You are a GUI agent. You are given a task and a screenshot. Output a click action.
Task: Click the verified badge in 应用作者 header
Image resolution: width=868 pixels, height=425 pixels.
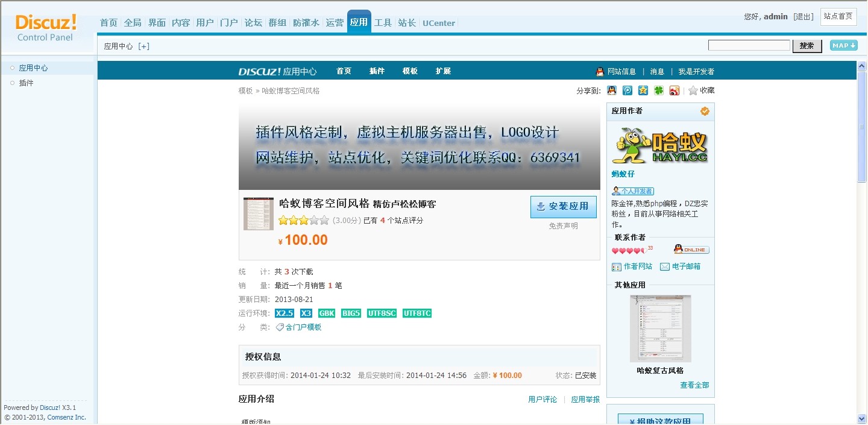click(705, 111)
